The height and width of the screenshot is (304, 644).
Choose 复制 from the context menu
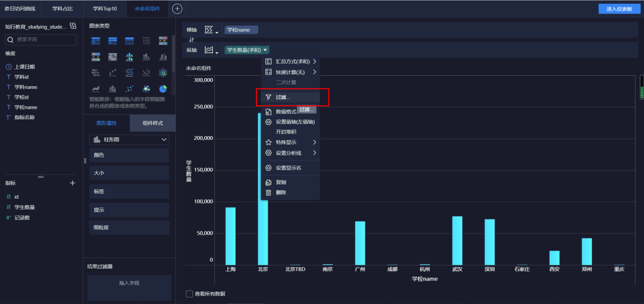(290, 182)
